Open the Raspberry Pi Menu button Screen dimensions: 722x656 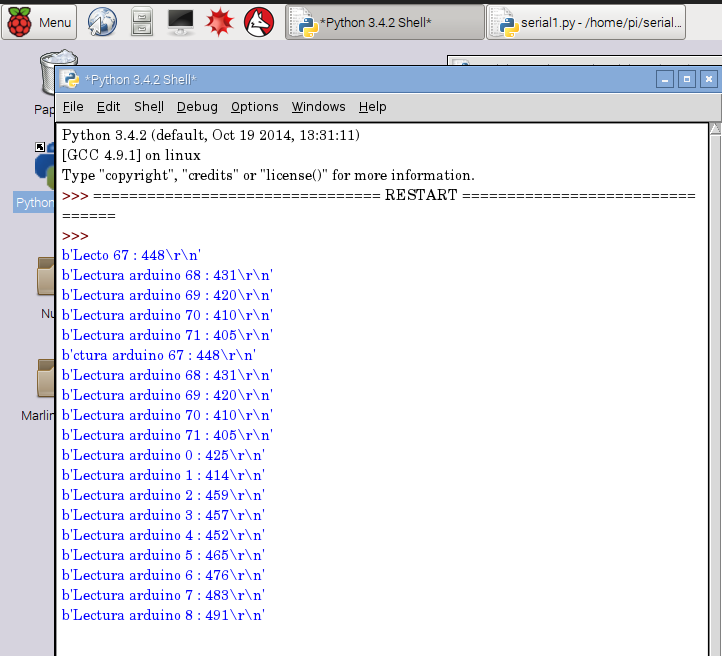(39, 22)
